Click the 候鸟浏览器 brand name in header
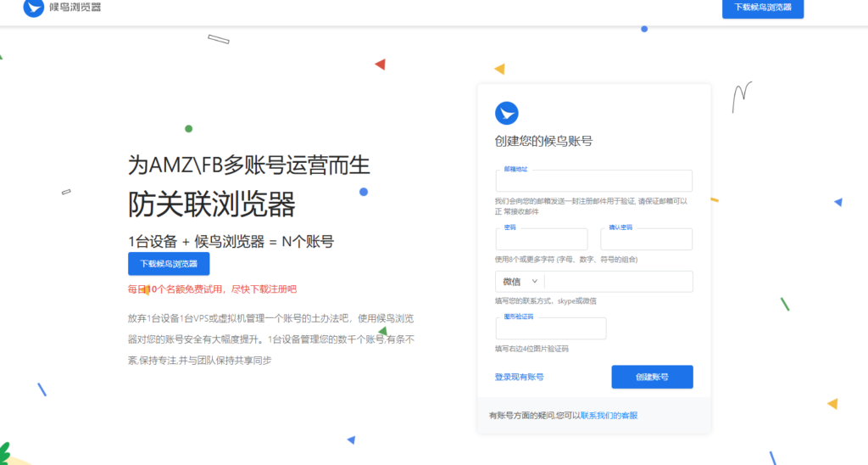Screen dimensions: 868x465 click(x=76, y=8)
